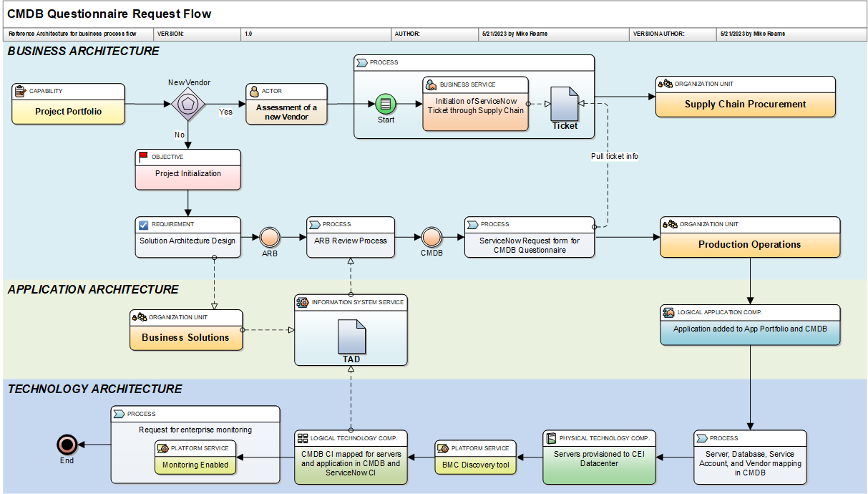This screenshot has height=494, width=868.
Task: Select the TECHNOLOGY ARCHITECTURE lane heading
Action: tap(95, 389)
